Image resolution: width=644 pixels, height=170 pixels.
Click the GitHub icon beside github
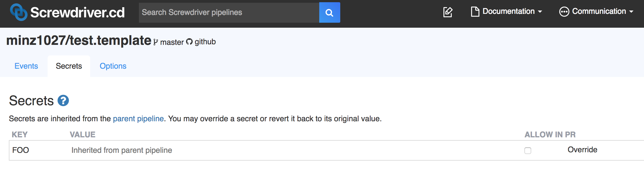(x=189, y=42)
